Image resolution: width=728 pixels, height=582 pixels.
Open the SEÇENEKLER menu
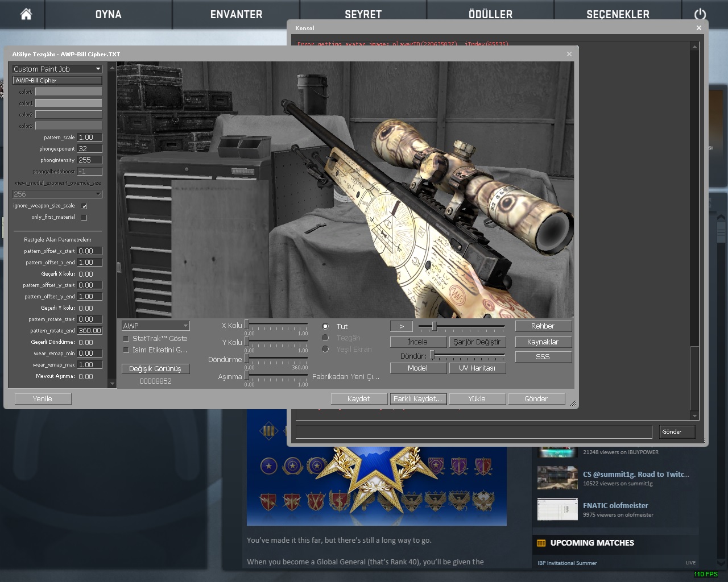[618, 14]
